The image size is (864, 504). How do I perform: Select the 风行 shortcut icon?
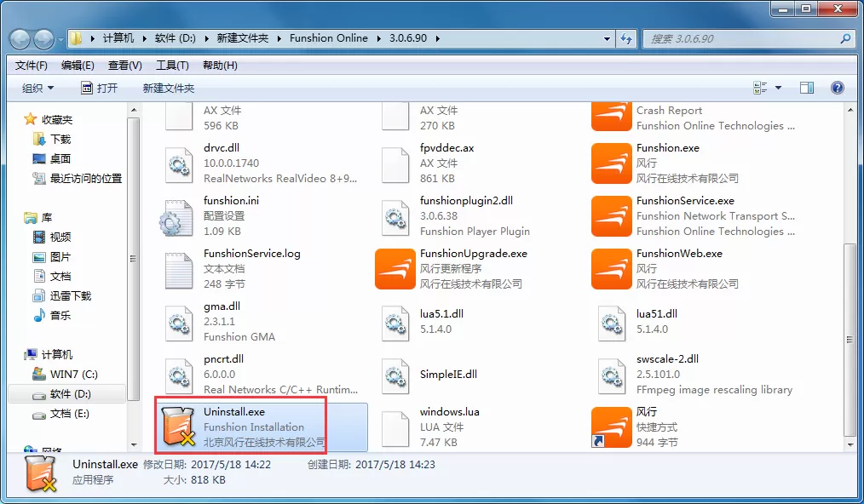(x=611, y=427)
